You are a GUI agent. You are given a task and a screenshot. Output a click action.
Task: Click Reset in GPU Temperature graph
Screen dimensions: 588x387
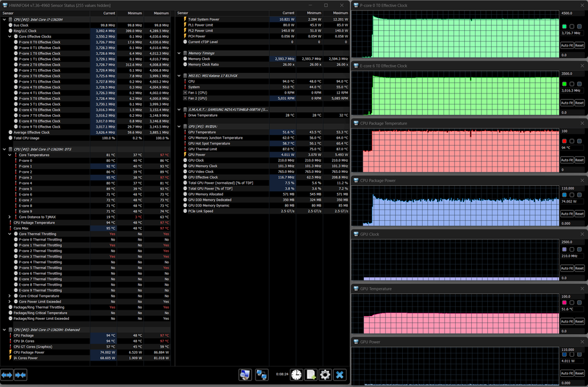(x=580, y=321)
